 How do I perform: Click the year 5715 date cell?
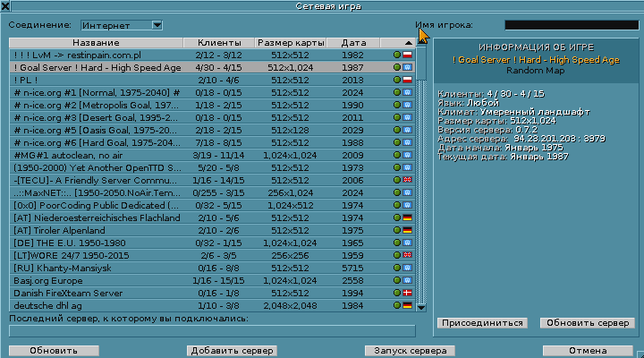click(352, 268)
